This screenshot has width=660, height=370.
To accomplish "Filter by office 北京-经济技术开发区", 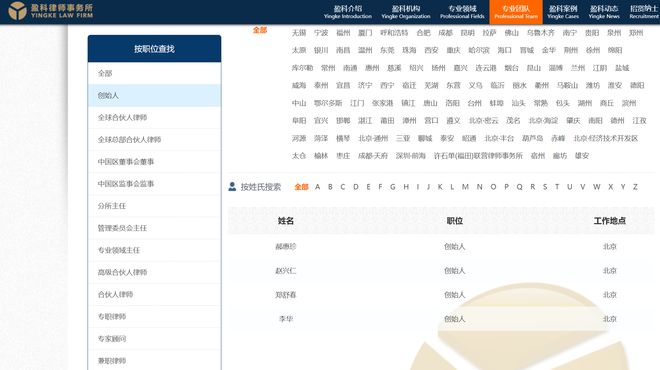I will pyautogui.click(x=606, y=138).
